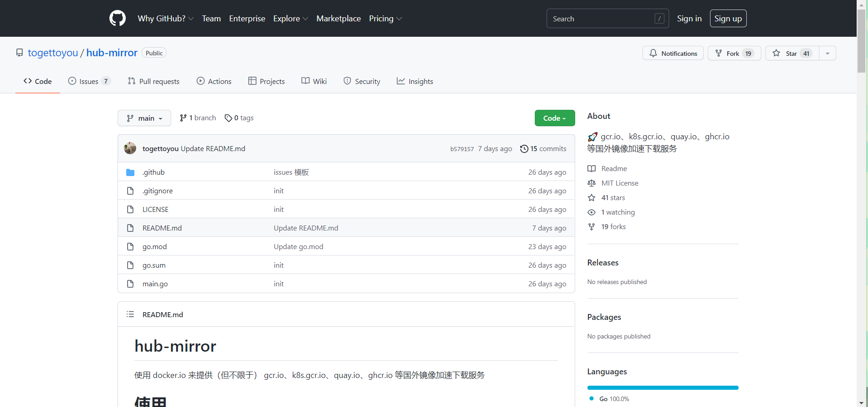Click the LICENSE file icon
This screenshot has height=407, width=868.
pyautogui.click(x=130, y=210)
